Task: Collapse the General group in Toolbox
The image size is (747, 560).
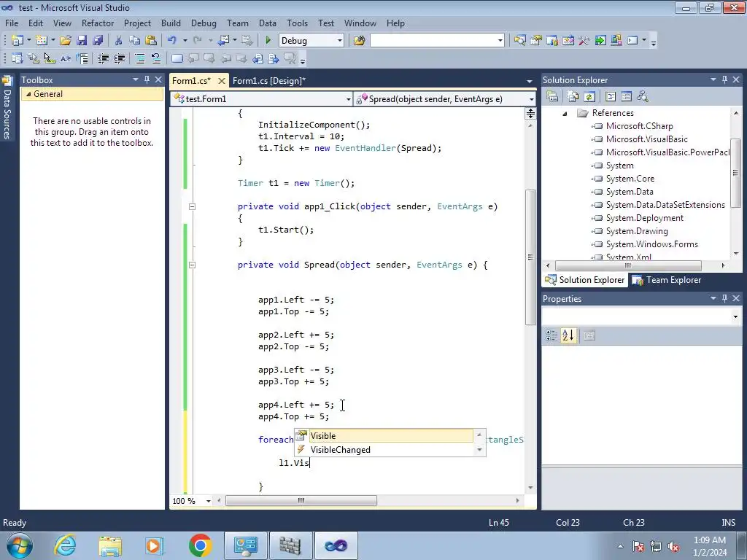Action: pos(28,94)
